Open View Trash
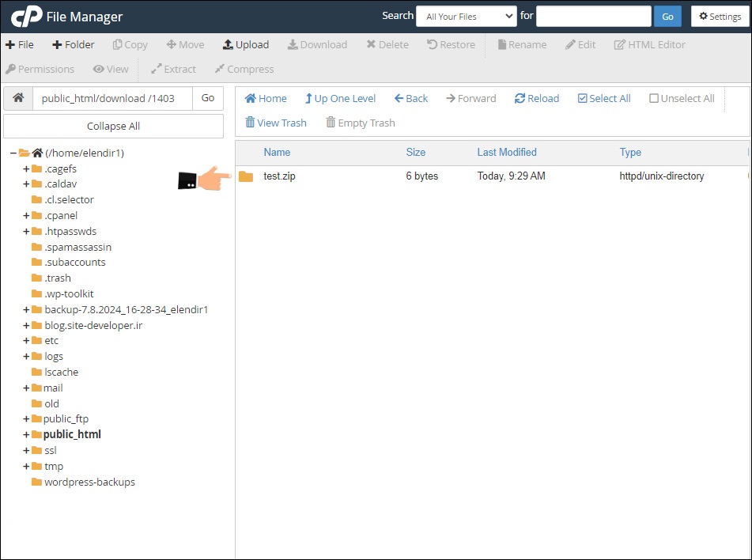752x560 pixels. pyautogui.click(x=275, y=123)
